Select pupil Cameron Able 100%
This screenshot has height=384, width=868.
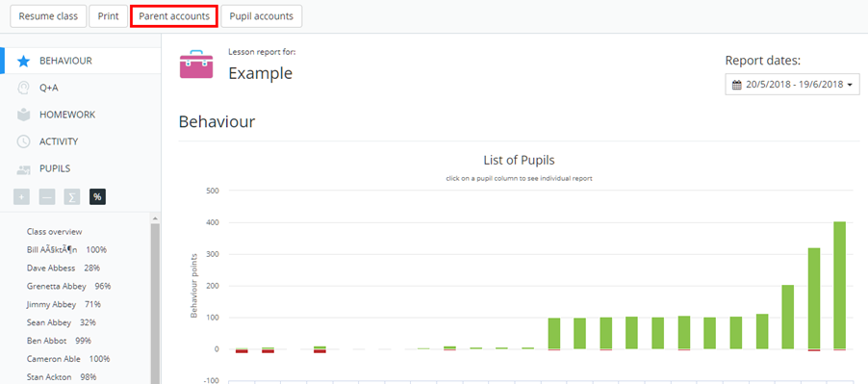point(68,359)
